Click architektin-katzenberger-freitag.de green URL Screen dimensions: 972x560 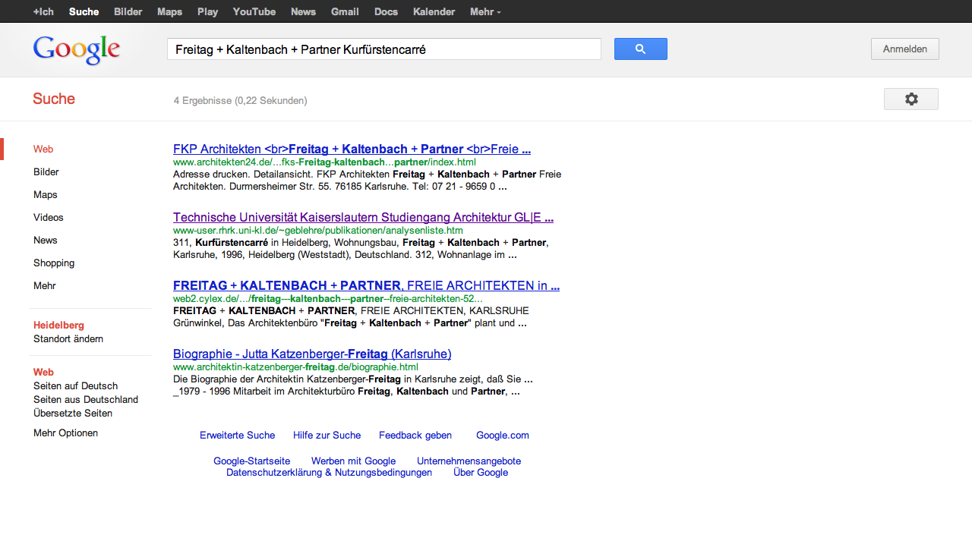[295, 367]
